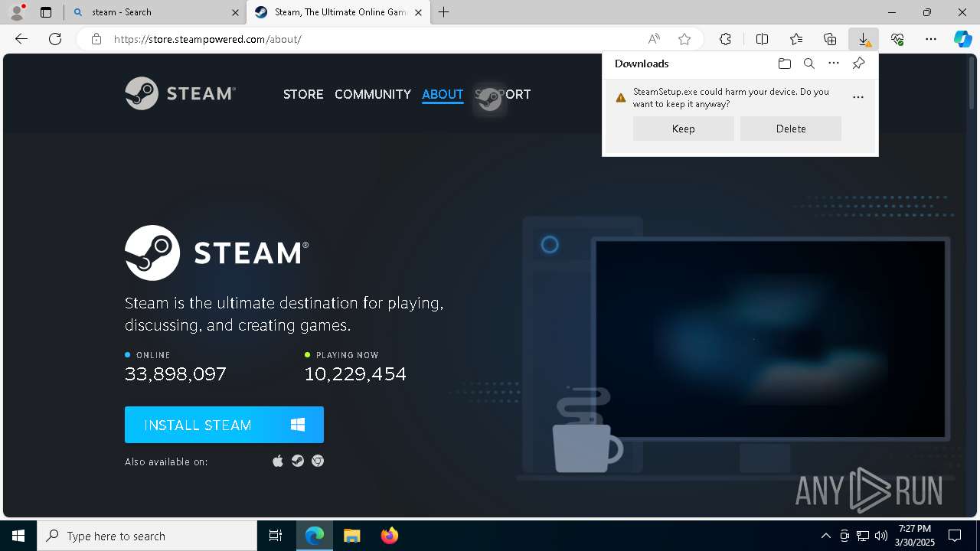
Task: Close the 'steam - Search' tab
Action: [235, 12]
